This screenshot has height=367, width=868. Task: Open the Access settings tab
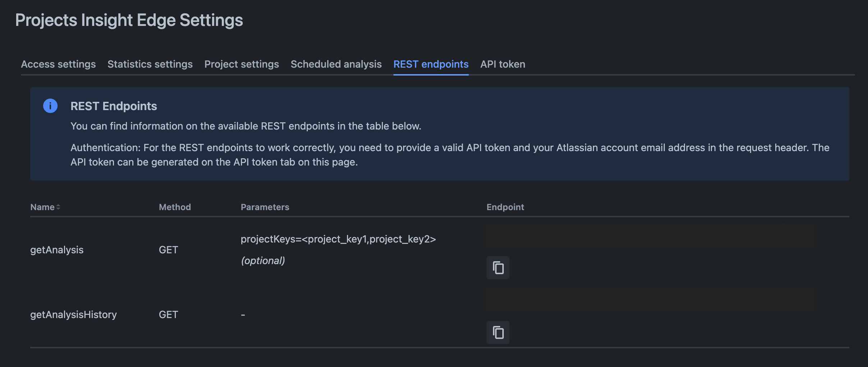pyautogui.click(x=58, y=64)
